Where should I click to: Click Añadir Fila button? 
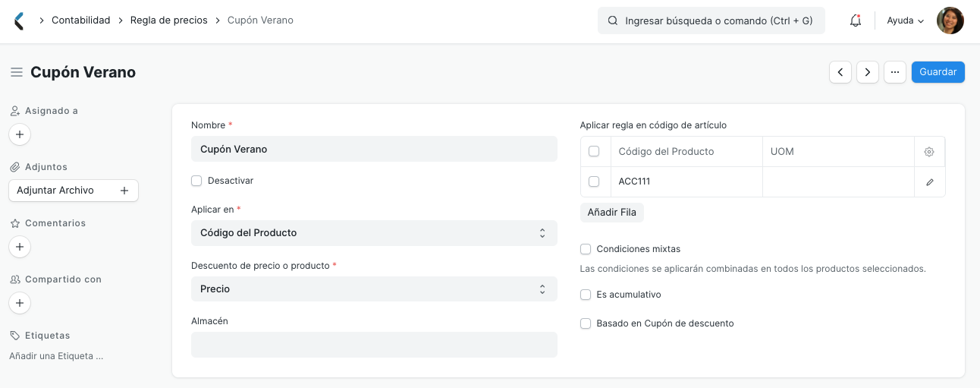612,213
